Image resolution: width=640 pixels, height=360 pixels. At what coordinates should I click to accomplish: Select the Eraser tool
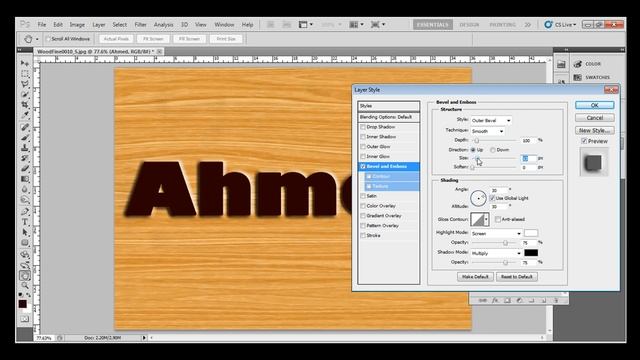coord(25,169)
